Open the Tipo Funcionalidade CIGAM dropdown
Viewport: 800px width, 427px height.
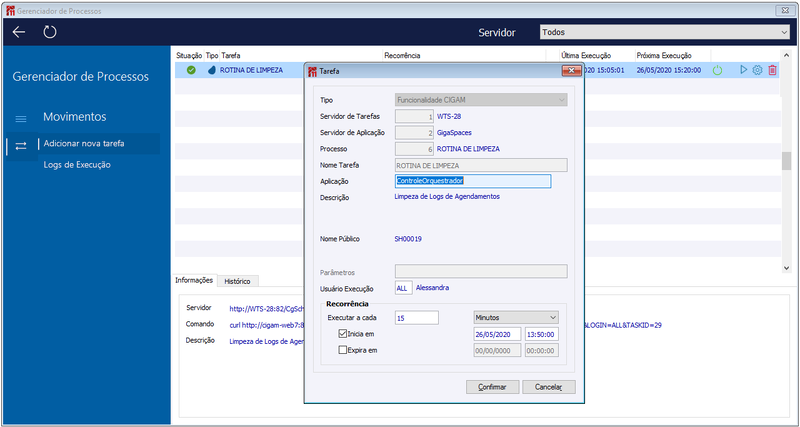pos(481,100)
